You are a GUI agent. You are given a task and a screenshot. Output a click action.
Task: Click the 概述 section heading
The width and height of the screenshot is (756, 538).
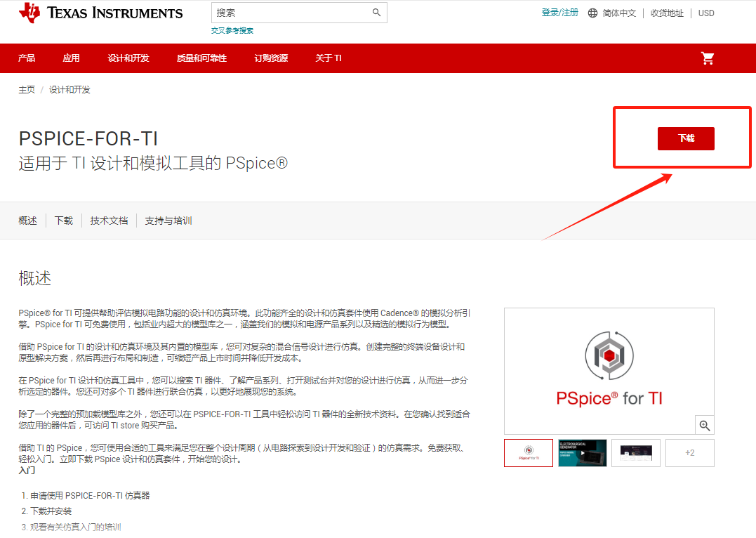click(x=34, y=278)
